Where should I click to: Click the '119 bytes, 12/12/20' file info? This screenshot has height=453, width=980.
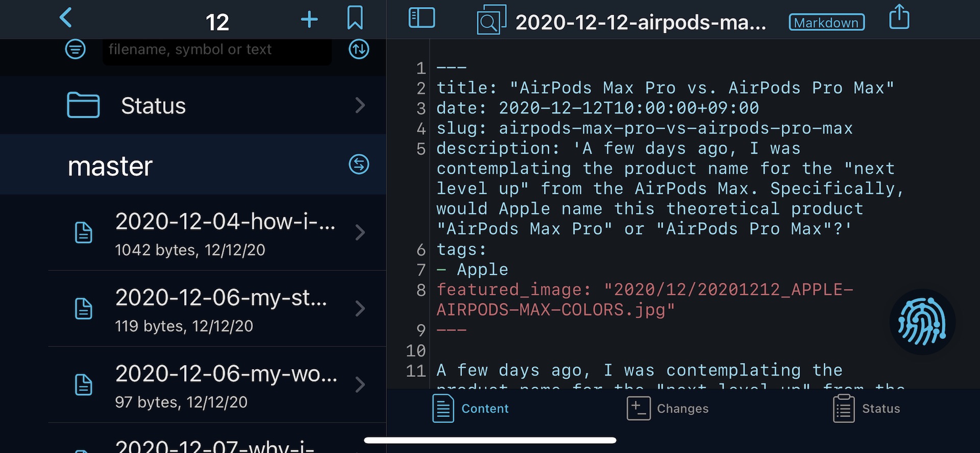(x=184, y=326)
